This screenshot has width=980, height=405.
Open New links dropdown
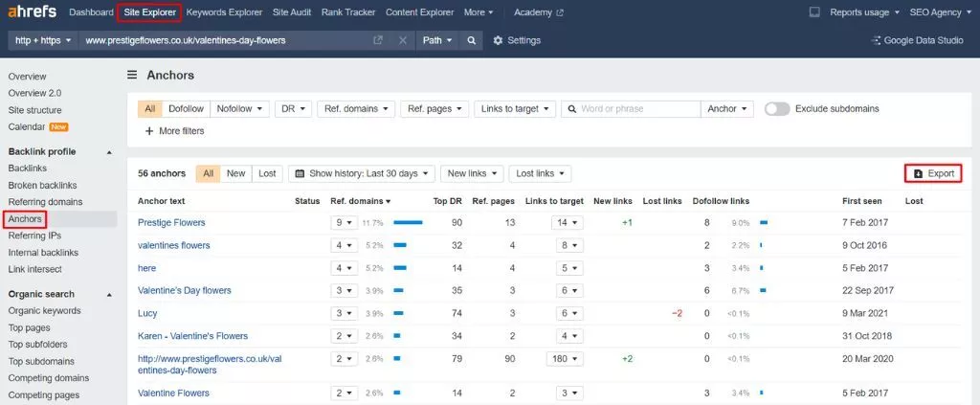[472, 173]
